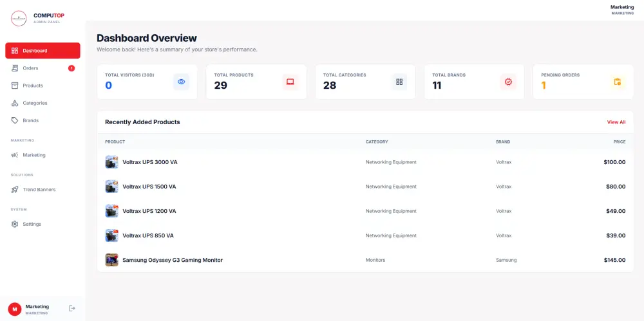Image resolution: width=644 pixels, height=321 pixels.
Task: Click the $100.00 price
Action: 614,162
